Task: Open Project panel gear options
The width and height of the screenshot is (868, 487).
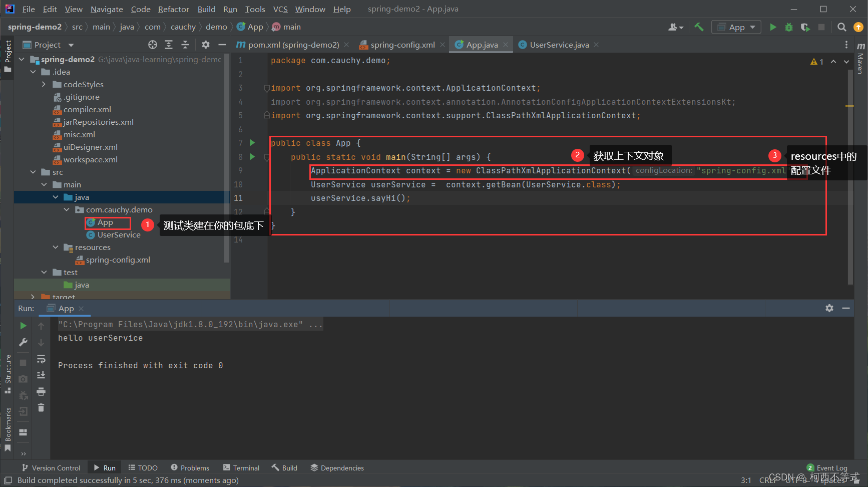Action: [206, 45]
